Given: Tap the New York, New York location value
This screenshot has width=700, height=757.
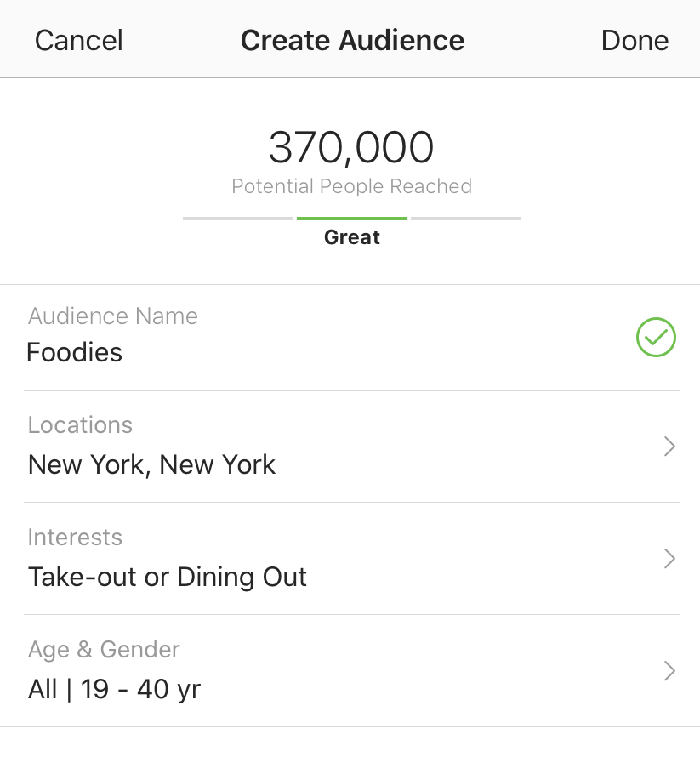Looking at the screenshot, I should click(x=152, y=464).
